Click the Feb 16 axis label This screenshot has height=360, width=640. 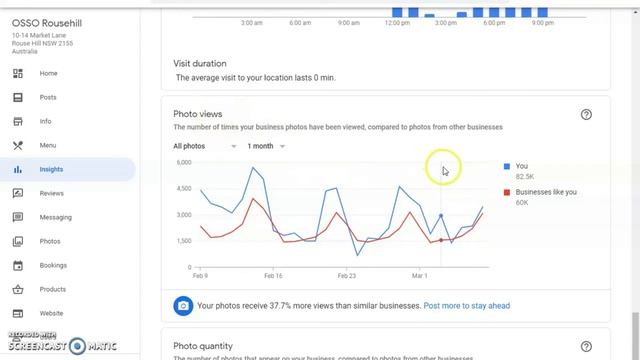(273, 276)
